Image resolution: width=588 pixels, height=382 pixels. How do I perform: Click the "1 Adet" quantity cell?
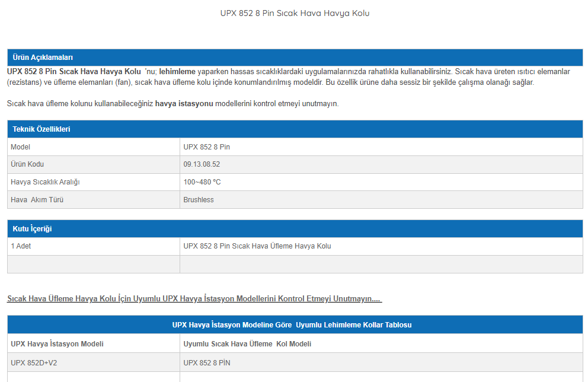click(x=94, y=246)
